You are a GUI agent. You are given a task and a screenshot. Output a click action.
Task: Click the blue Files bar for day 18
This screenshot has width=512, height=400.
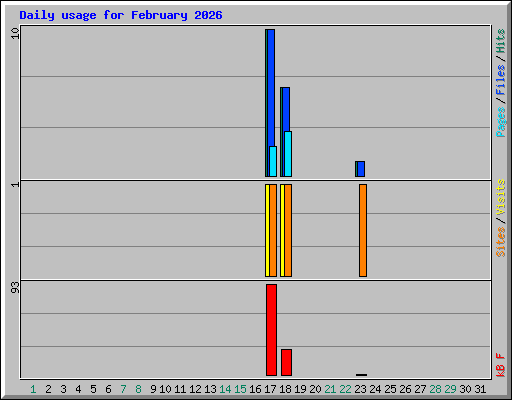[x=286, y=109]
